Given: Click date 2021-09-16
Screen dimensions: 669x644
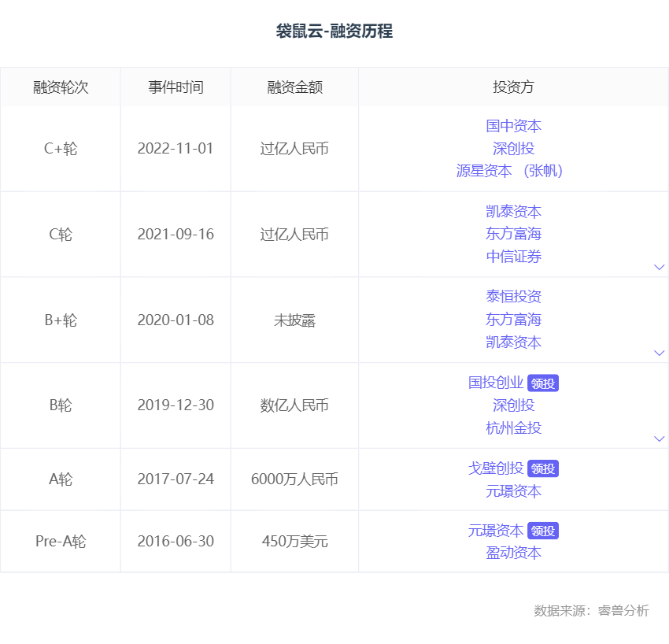Looking at the screenshot, I should tap(176, 235).
